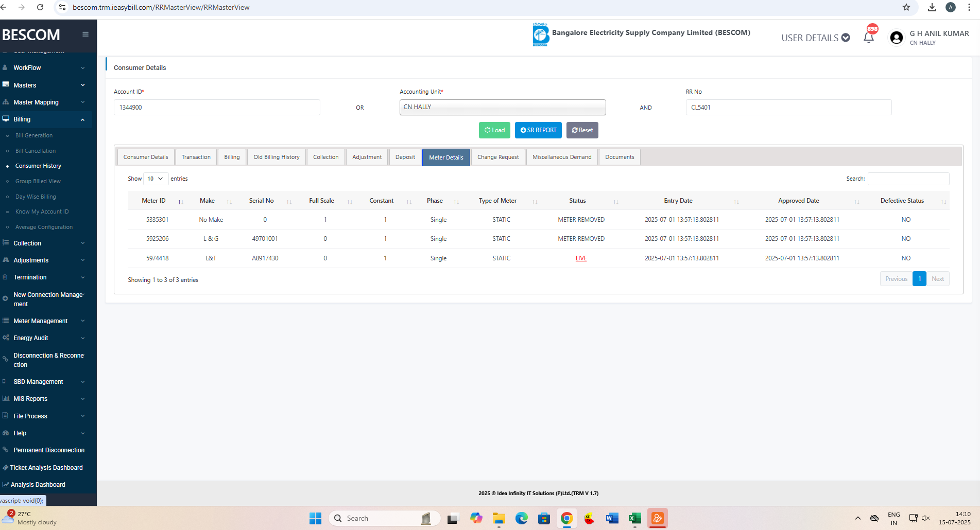
Task: Switch to the Adjustment tab
Action: click(x=367, y=157)
